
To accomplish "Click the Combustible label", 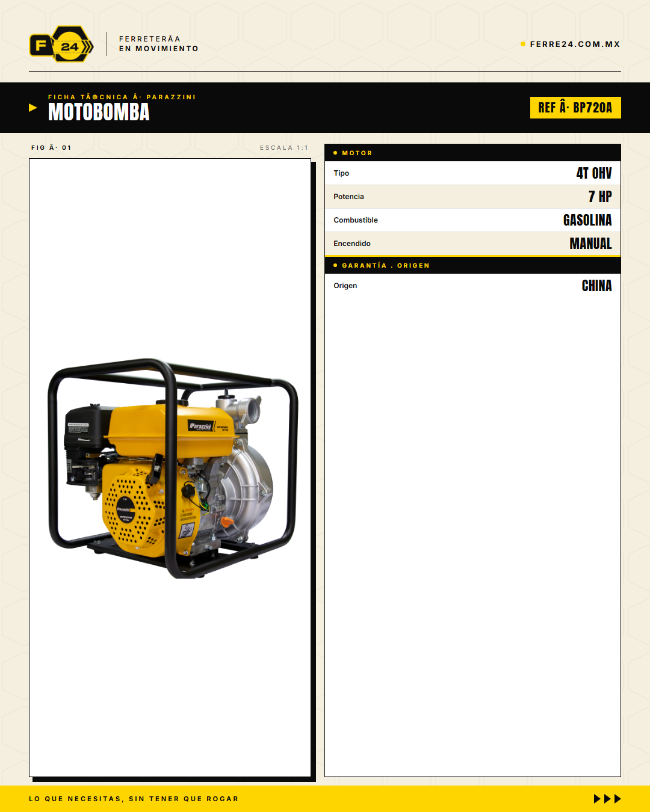I will coord(356,220).
